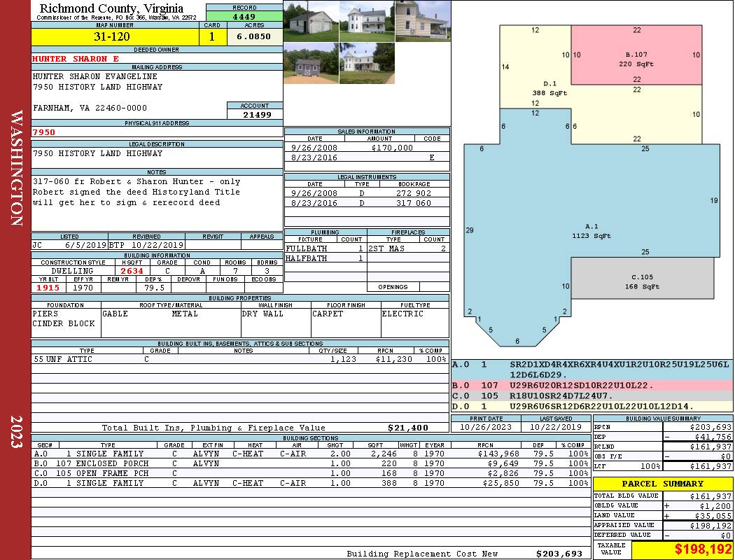Select the B.0 107 ENCLOSED PORCH row
Image resolution: width=735 pixels, height=560 pixels.
[x=310, y=463]
